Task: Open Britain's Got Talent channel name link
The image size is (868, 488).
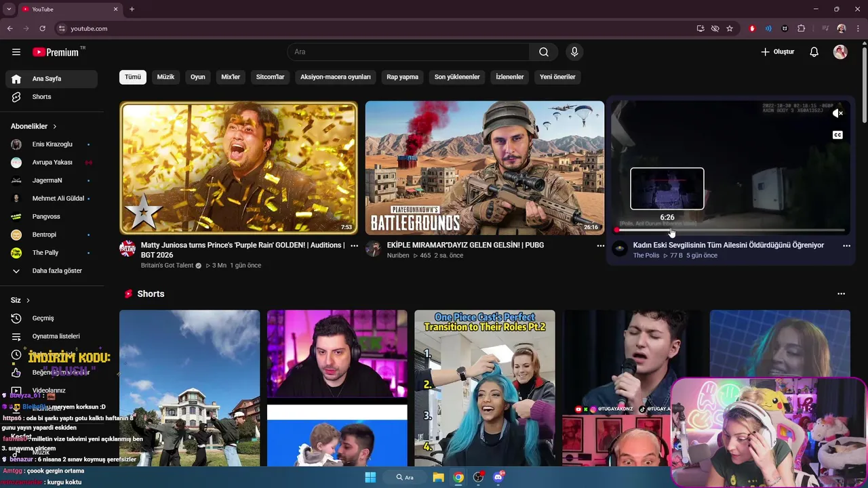Action: point(167,266)
